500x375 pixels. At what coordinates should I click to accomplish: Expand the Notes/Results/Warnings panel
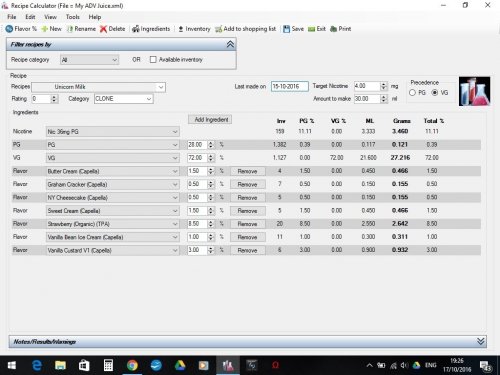coord(480,341)
